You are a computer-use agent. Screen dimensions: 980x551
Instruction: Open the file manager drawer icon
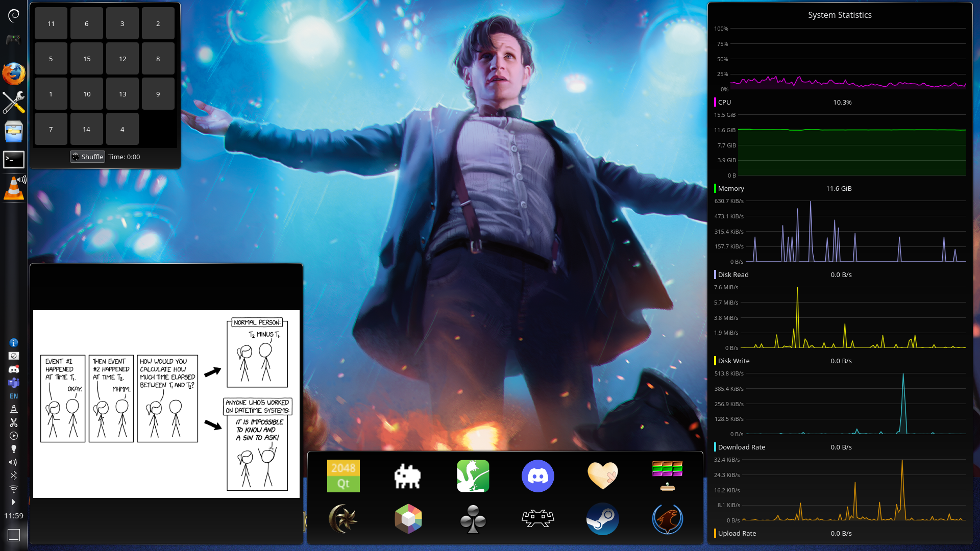click(14, 131)
